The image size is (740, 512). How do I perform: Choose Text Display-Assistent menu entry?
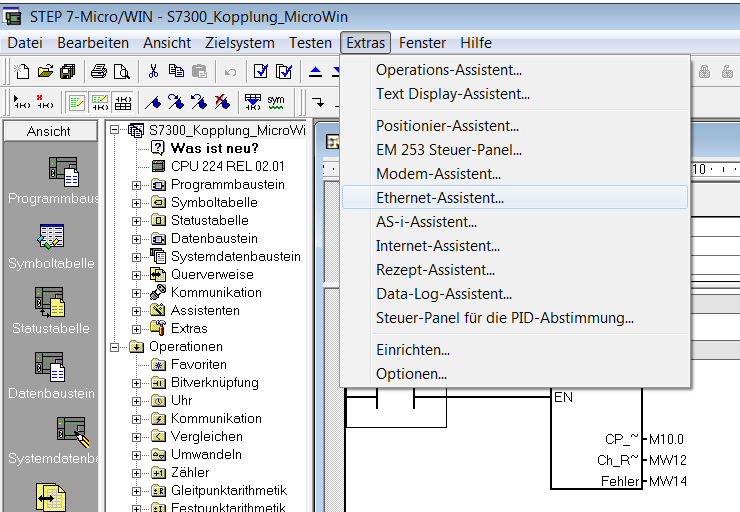click(x=515, y=94)
